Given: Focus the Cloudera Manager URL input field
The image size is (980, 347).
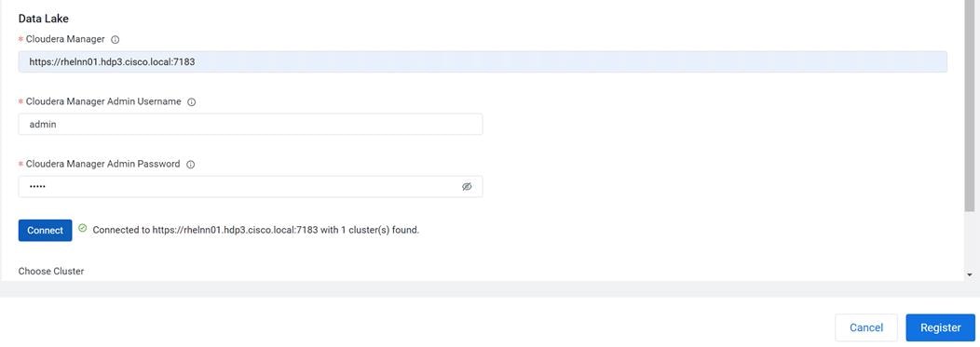Looking at the screenshot, I should (x=483, y=61).
